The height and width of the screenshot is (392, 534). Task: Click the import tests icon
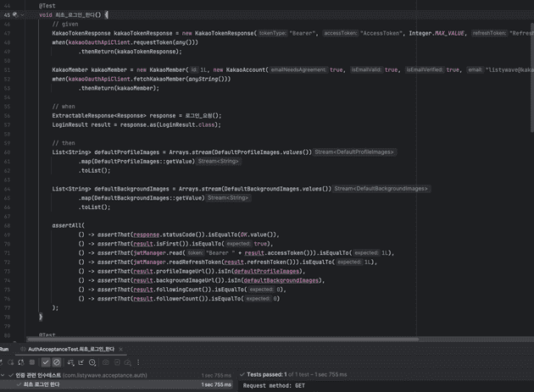click(117, 362)
